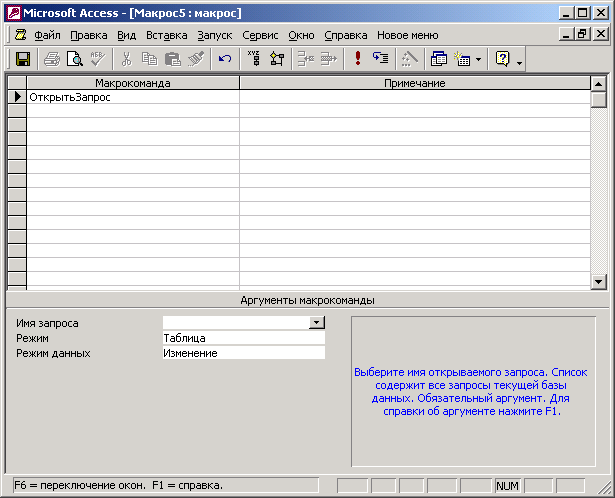
Task: Open the Вид menu
Action: [x=127, y=35]
